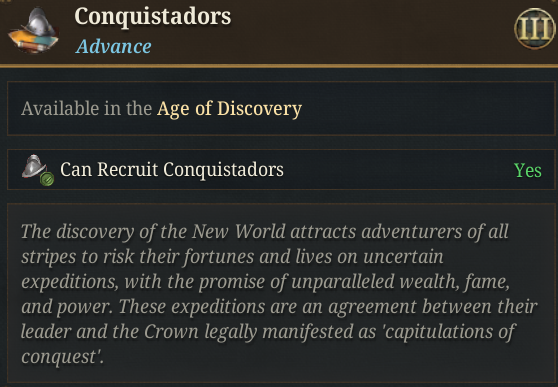The height and width of the screenshot is (387, 558).
Task: Click the blue Advance type label
Action: click(114, 47)
